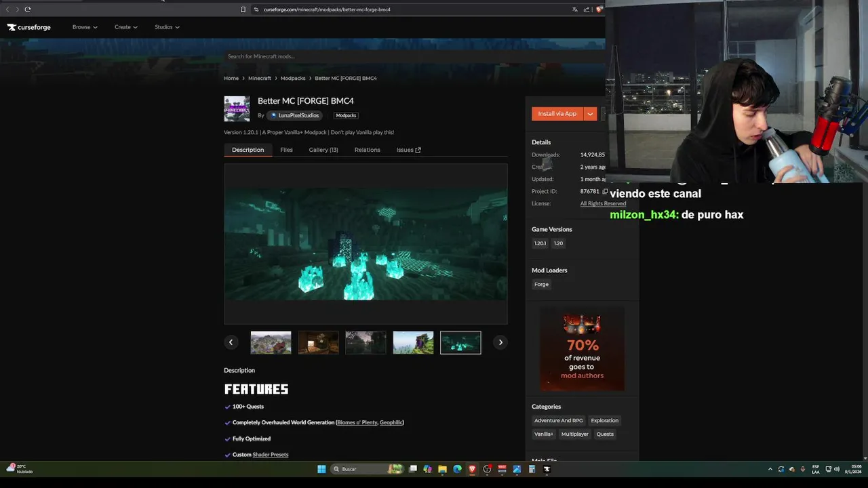
Task: Open the Copilot taskbar icon
Action: pyautogui.click(x=427, y=469)
